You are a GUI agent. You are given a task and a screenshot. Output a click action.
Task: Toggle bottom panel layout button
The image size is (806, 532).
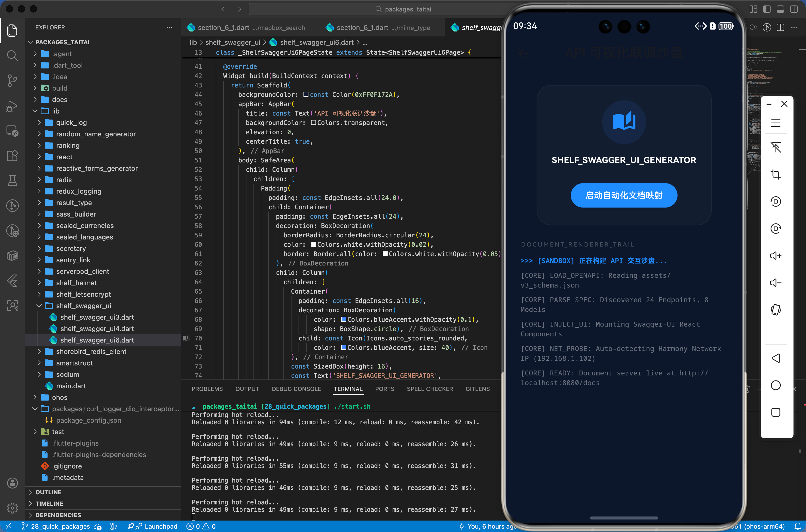pos(780,9)
